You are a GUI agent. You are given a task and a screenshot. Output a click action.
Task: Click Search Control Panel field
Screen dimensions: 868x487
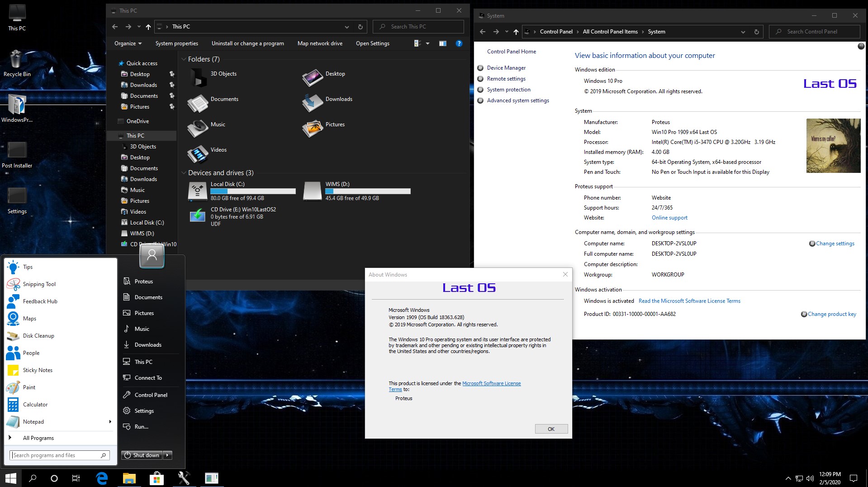click(814, 32)
